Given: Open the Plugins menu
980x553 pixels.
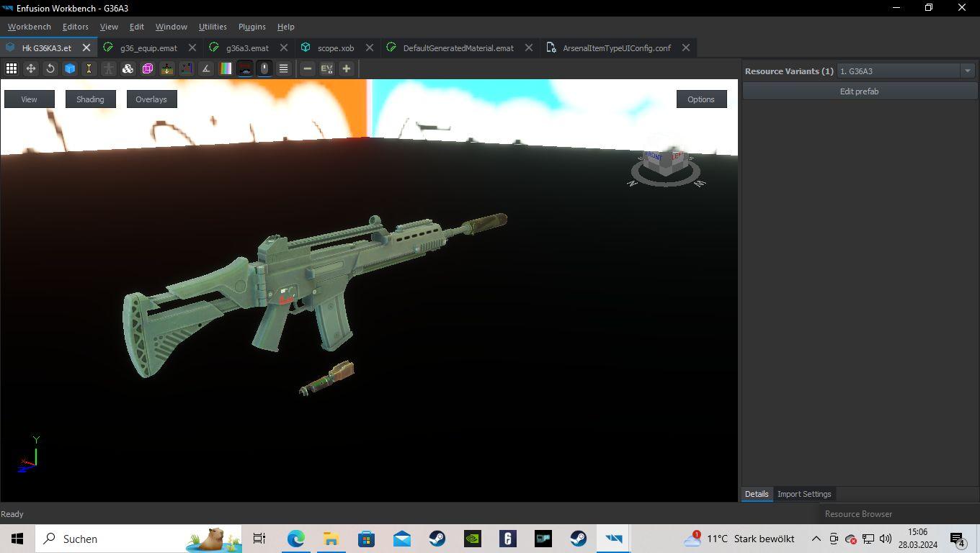Looking at the screenshot, I should [x=252, y=27].
